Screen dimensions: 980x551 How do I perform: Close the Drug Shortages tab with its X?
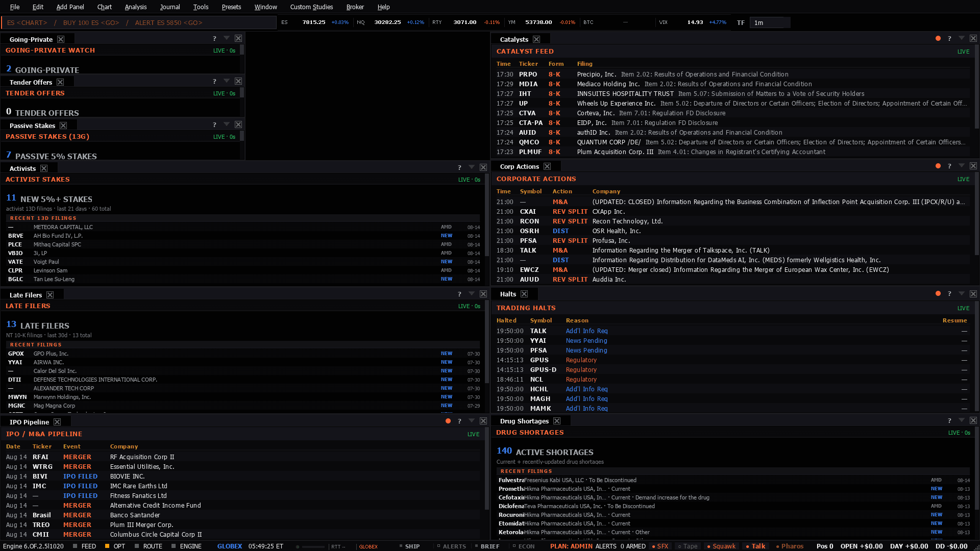click(x=557, y=421)
